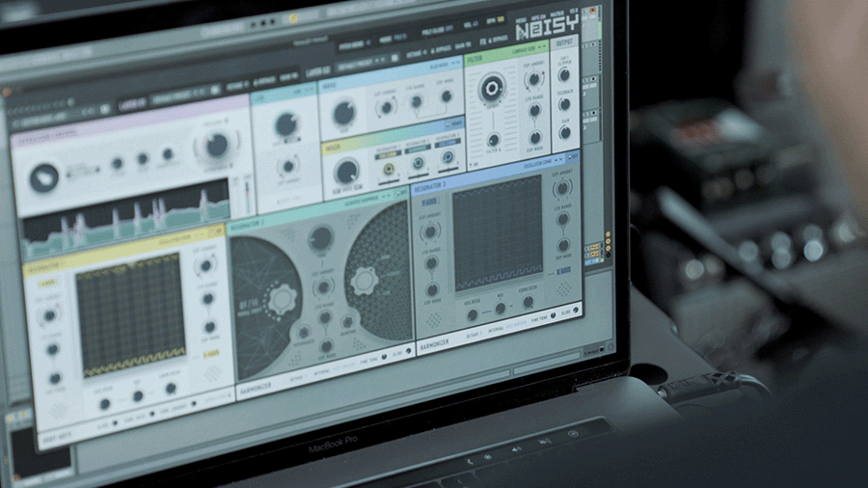Click the Resonator 1 yellow waveform grid display

tap(131, 315)
